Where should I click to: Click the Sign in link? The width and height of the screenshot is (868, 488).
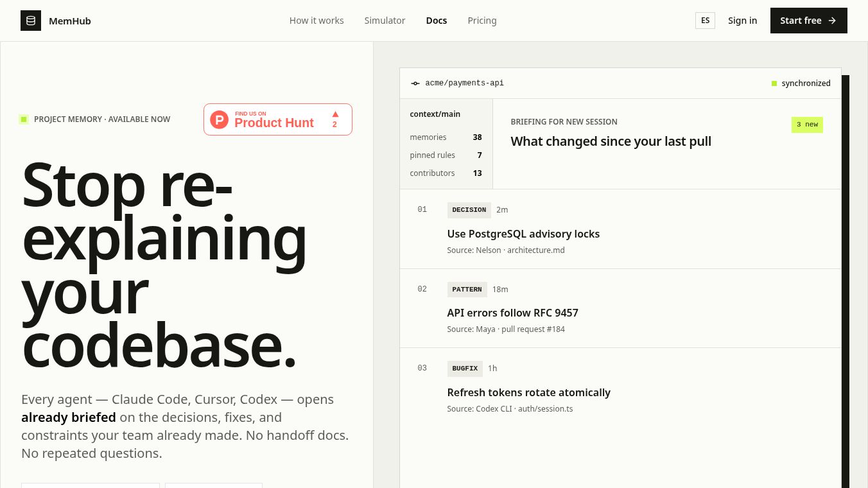(x=742, y=21)
